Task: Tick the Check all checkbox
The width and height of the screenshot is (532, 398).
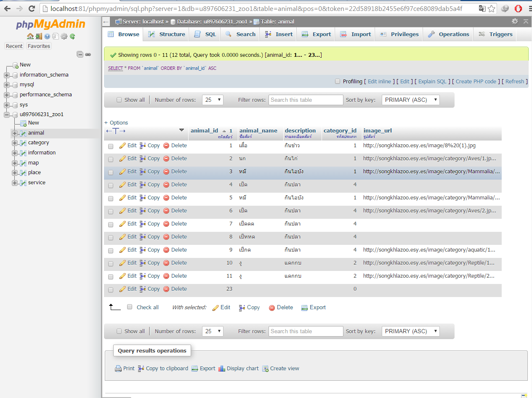Action: point(130,307)
